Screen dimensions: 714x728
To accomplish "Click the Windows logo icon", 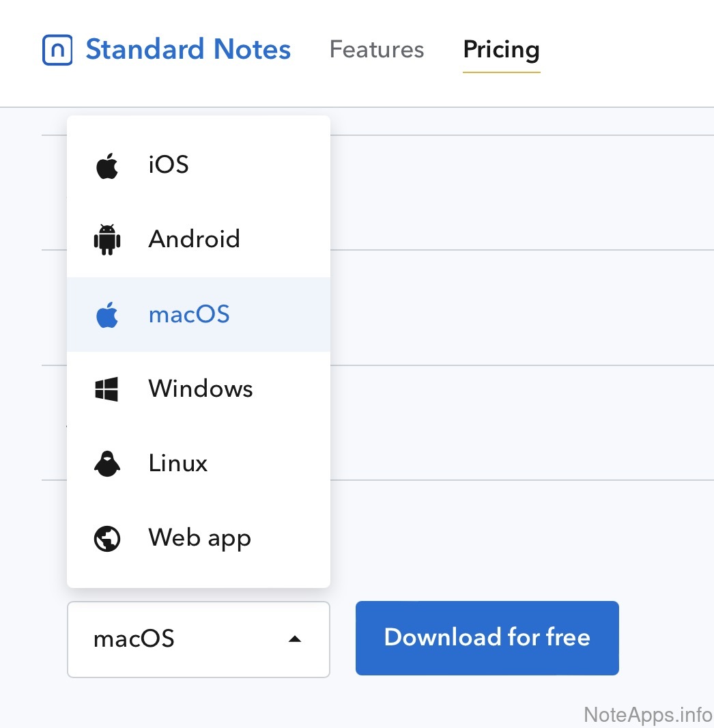I will (x=106, y=389).
